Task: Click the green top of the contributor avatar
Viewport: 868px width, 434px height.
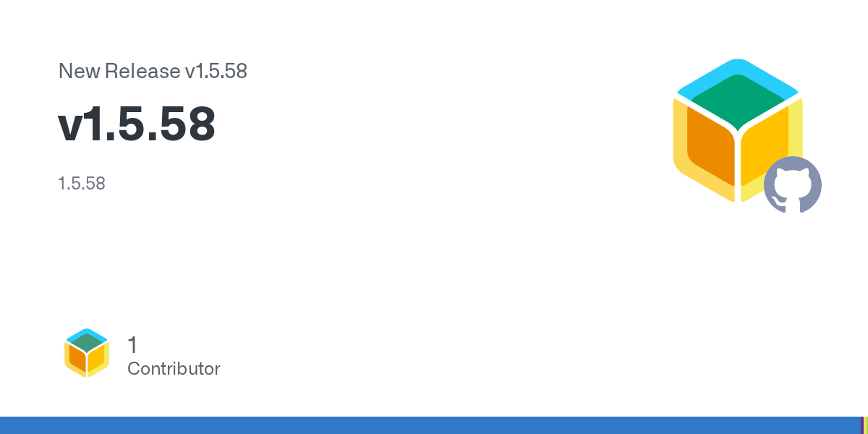Action: click(87, 342)
